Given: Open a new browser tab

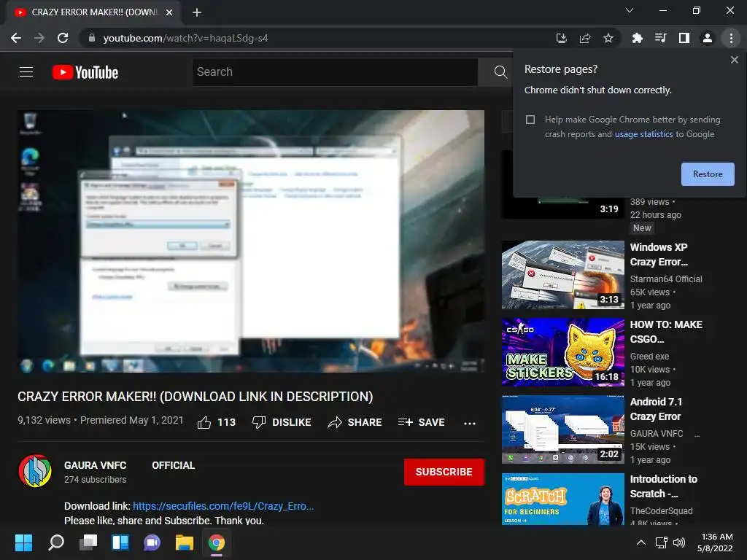Looking at the screenshot, I should pos(197,12).
